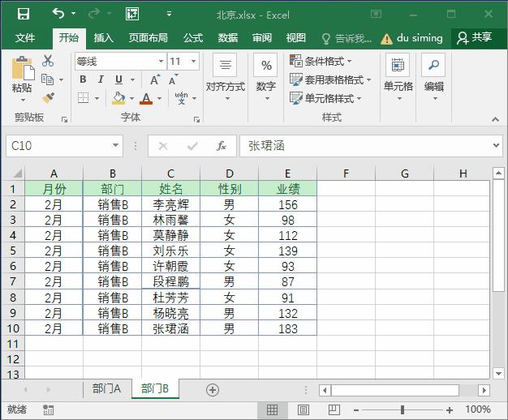Viewport: 508px width, 420px height.
Task: Click the Cut scissors icon
Action: (x=48, y=61)
